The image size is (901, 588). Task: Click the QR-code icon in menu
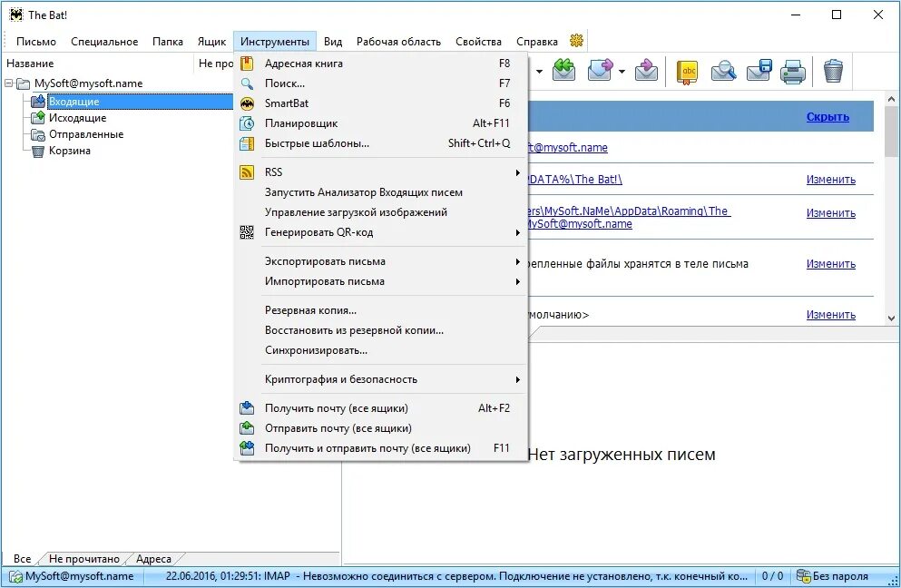(247, 232)
